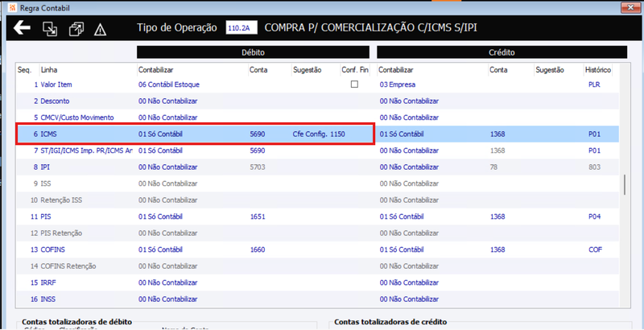The height and width of the screenshot is (330, 644).
Task: Open '03 Empresa' credit Contabilizar option
Action: point(397,85)
